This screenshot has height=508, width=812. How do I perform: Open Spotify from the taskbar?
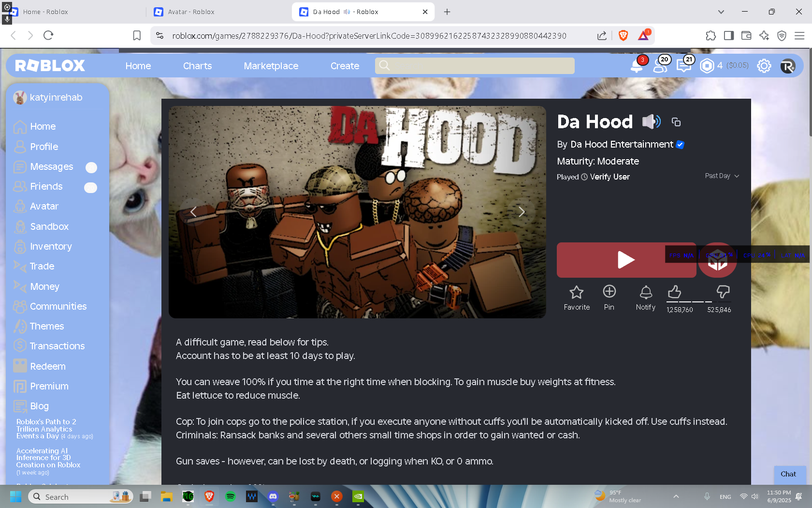pyautogui.click(x=231, y=496)
